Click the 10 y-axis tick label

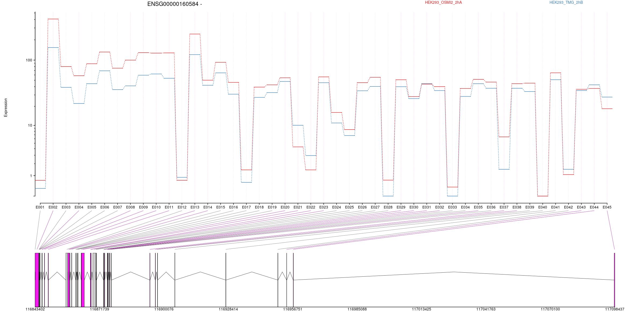[x=30, y=125]
